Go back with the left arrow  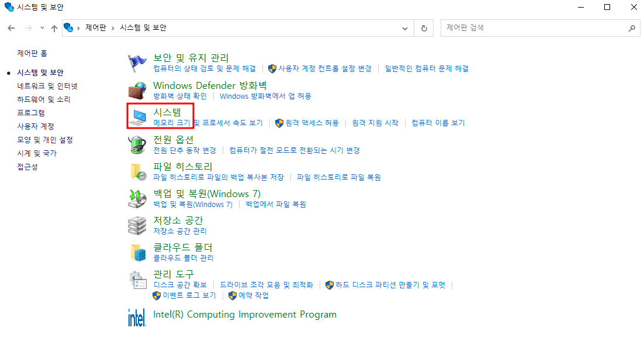coord(11,28)
